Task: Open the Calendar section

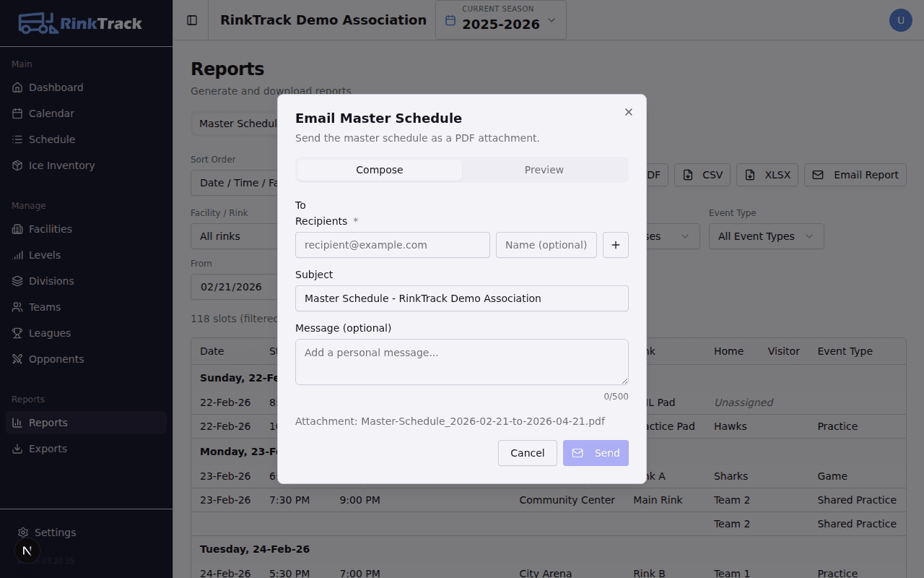Action: [x=51, y=113]
